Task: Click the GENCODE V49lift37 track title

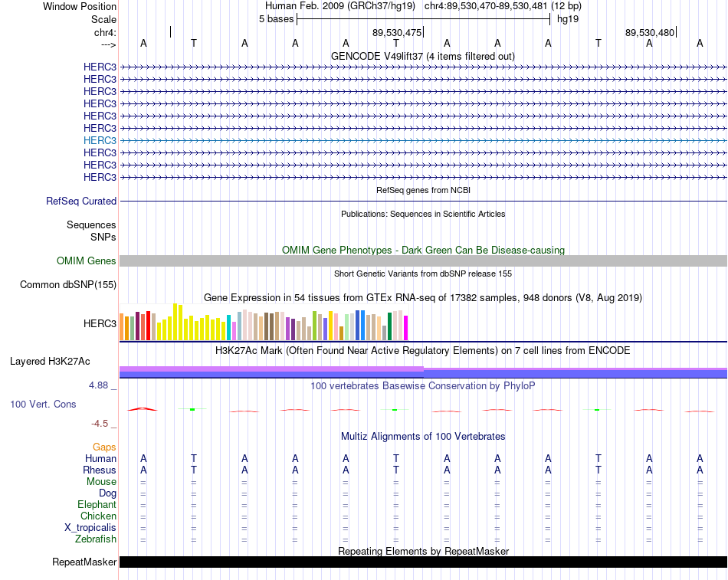Action: (423, 56)
